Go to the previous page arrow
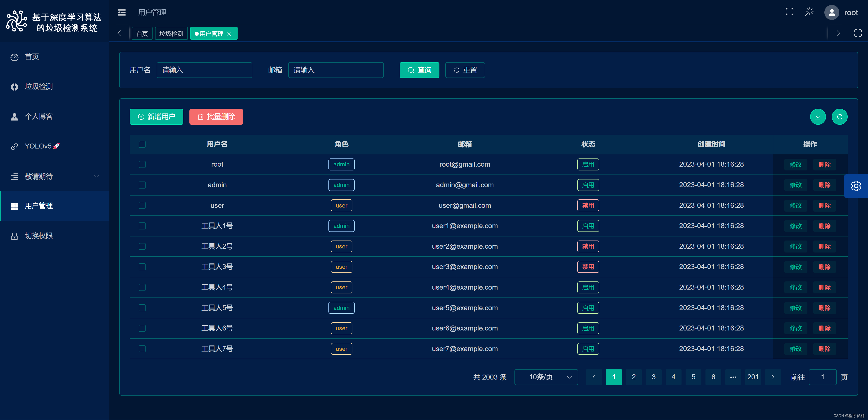This screenshot has width=868, height=420. 594,377
